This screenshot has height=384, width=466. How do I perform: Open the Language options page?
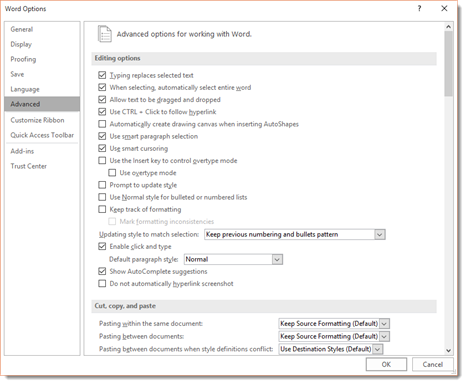click(x=42, y=89)
